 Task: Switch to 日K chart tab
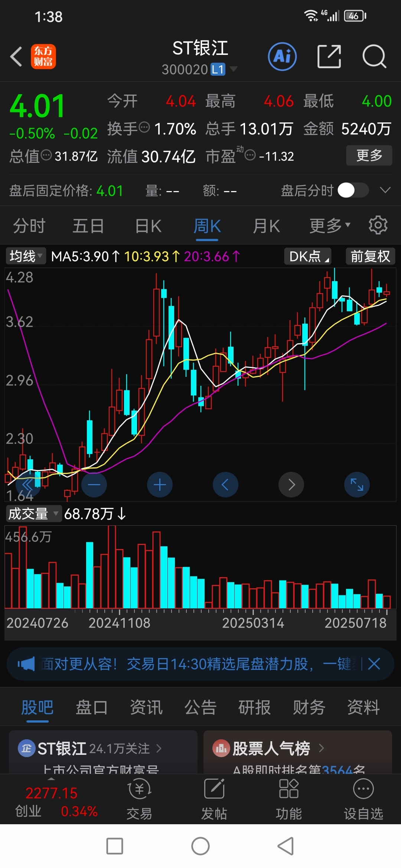(x=148, y=226)
